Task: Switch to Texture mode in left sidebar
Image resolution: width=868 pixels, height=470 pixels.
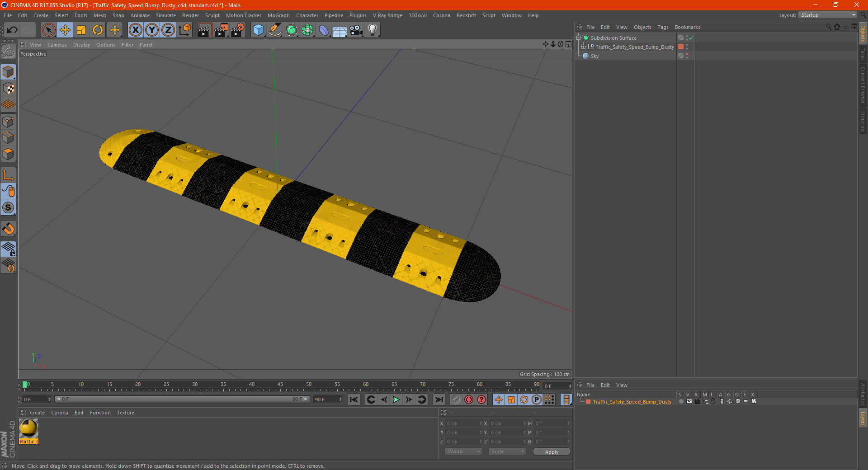Action: tap(8, 88)
